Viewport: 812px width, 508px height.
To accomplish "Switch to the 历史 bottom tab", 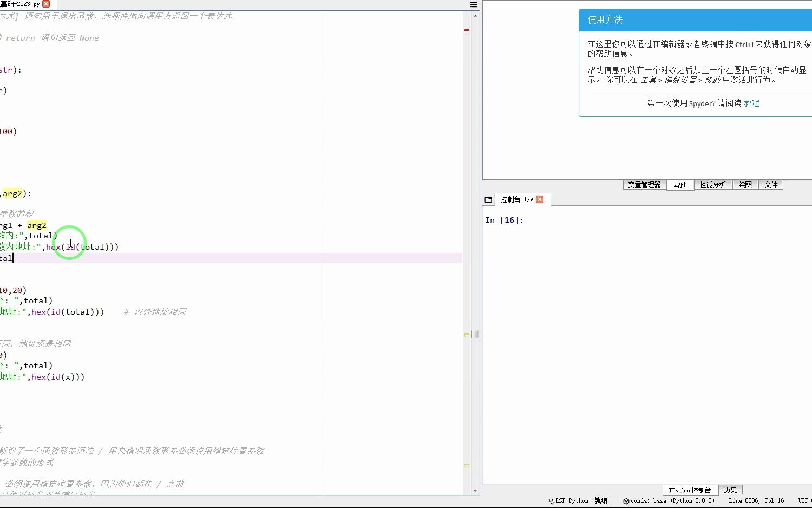I will pyautogui.click(x=730, y=490).
